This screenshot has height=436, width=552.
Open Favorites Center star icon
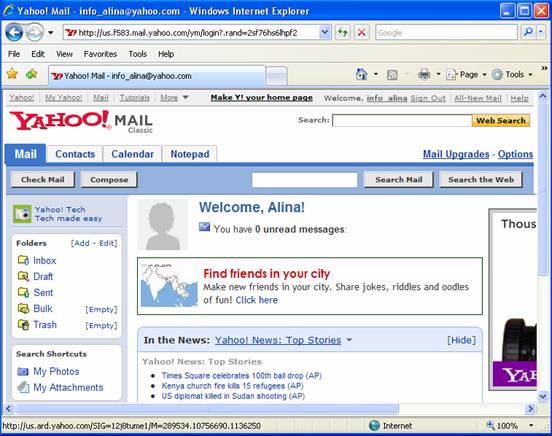[x=13, y=74]
